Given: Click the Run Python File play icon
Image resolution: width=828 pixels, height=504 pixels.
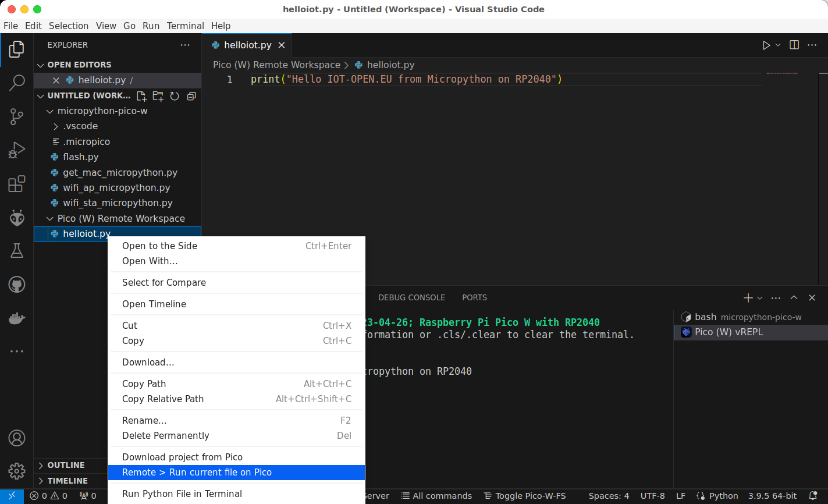Looking at the screenshot, I should (x=766, y=45).
